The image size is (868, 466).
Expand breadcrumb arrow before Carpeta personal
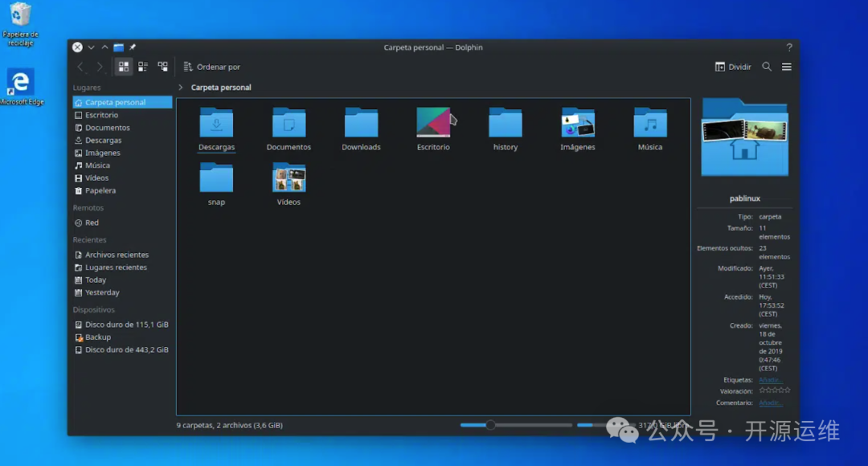(x=181, y=88)
